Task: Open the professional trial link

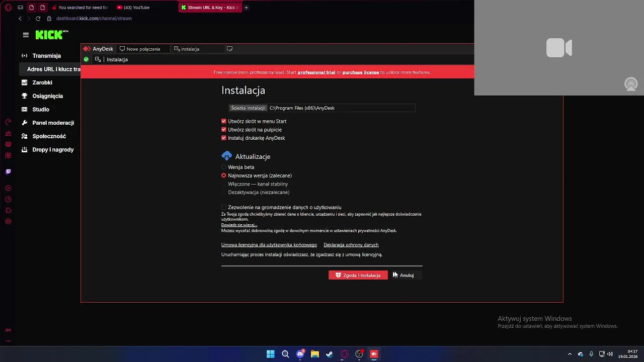Action: click(x=316, y=72)
